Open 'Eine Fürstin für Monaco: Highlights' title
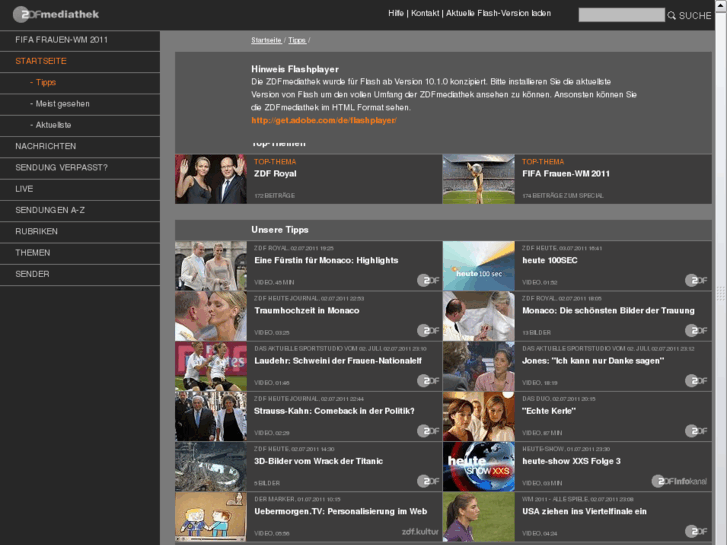The width and height of the screenshot is (727, 545). pyautogui.click(x=326, y=261)
